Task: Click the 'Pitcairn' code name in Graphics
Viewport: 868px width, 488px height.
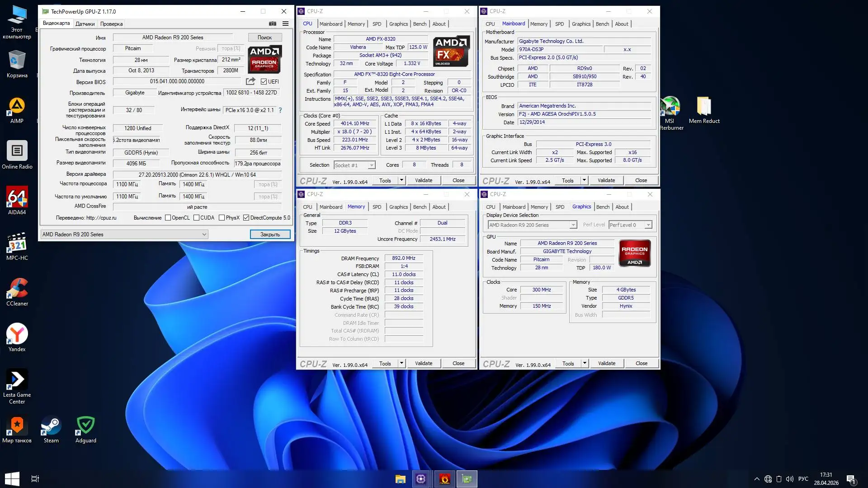Action: coord(541,259)
